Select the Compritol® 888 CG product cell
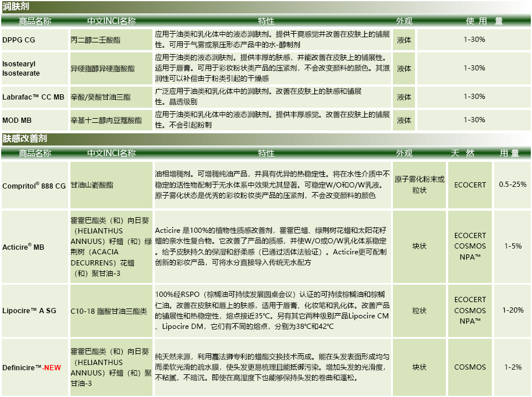Image resolution: width=532 pixels, height=397 pixels. pyautogui.click(x=34, y=185)
